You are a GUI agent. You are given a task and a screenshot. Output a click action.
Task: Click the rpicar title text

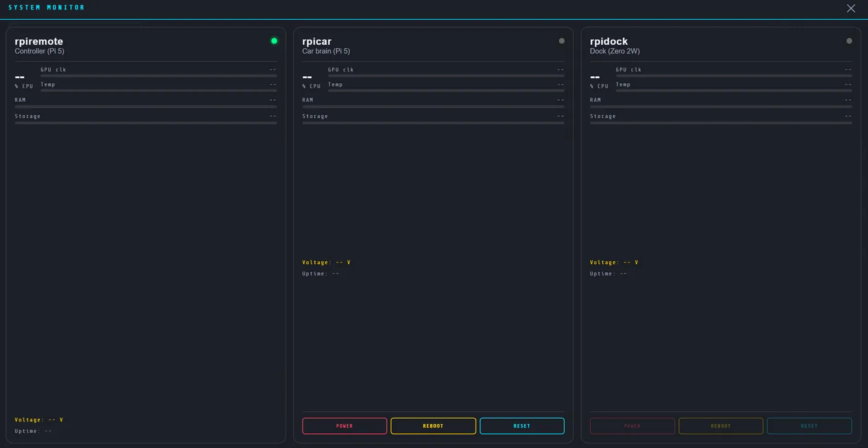317,42
